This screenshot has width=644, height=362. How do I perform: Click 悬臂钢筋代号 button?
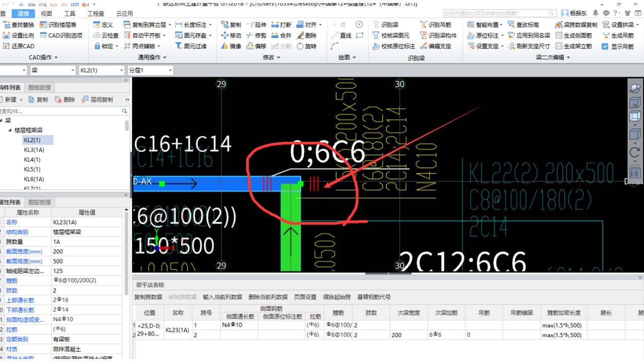tap(374, 297)
